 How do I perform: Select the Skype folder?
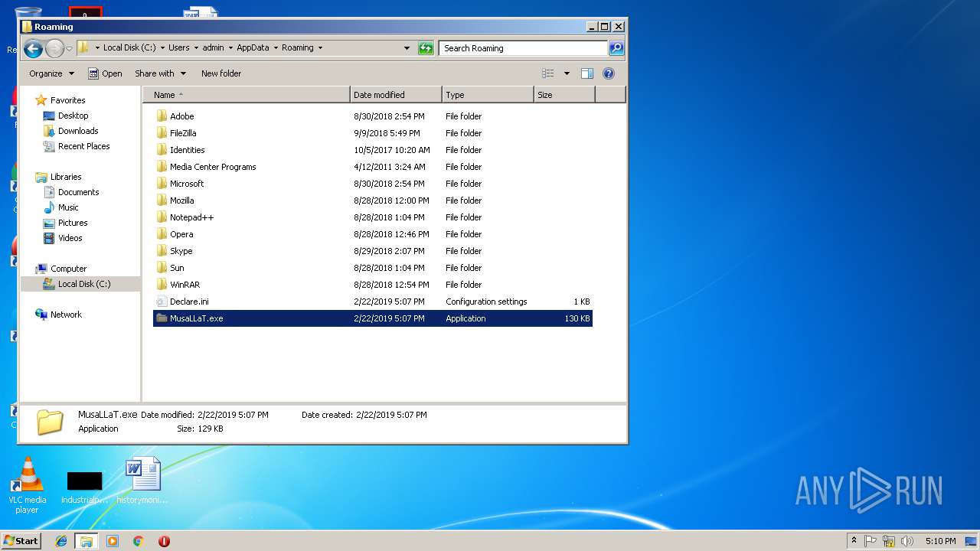pos(372,251)
